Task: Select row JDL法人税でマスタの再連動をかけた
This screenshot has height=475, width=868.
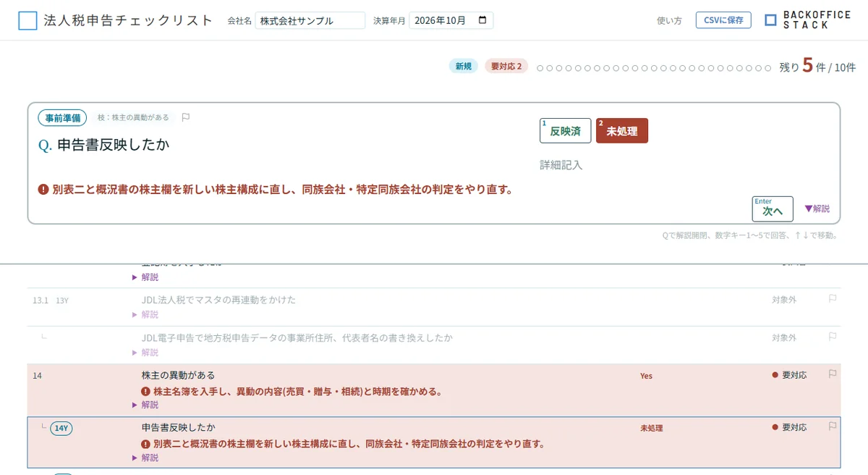Action: tap(218, 300)
